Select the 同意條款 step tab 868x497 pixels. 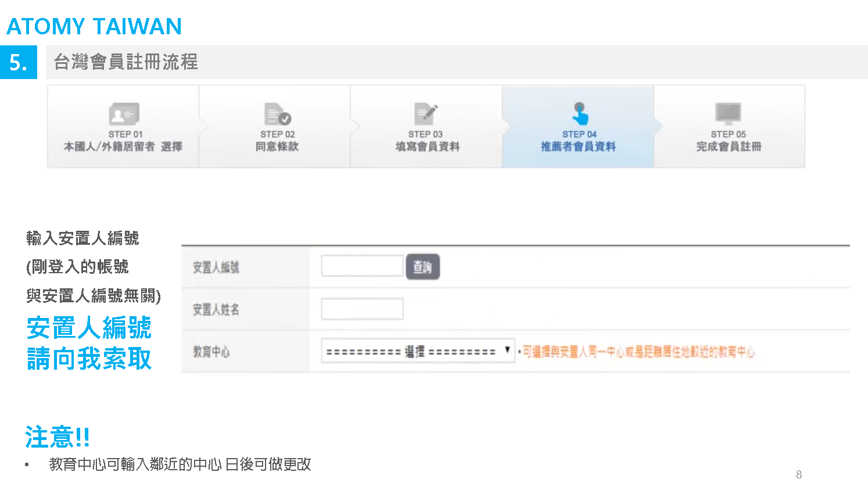click(x=275, y=127)
